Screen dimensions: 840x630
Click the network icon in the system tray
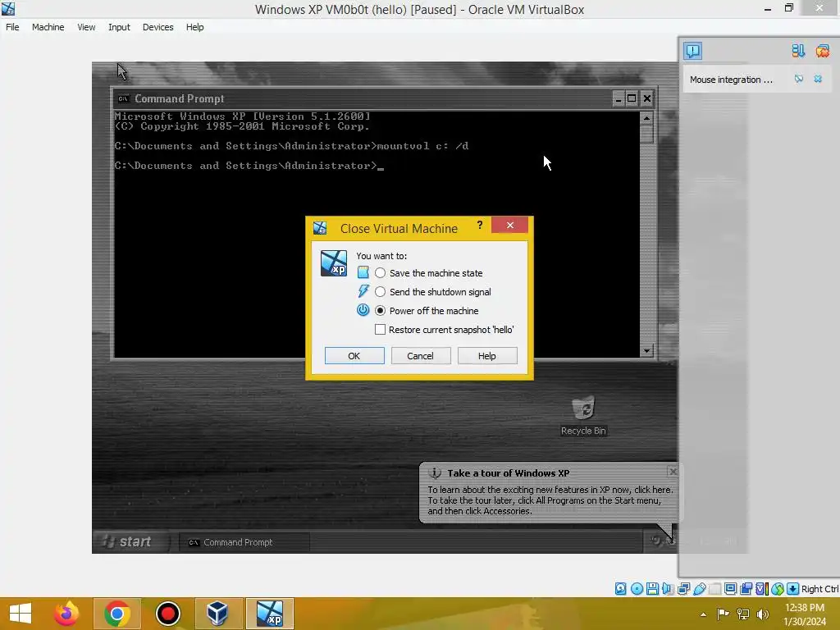(743, 614)
